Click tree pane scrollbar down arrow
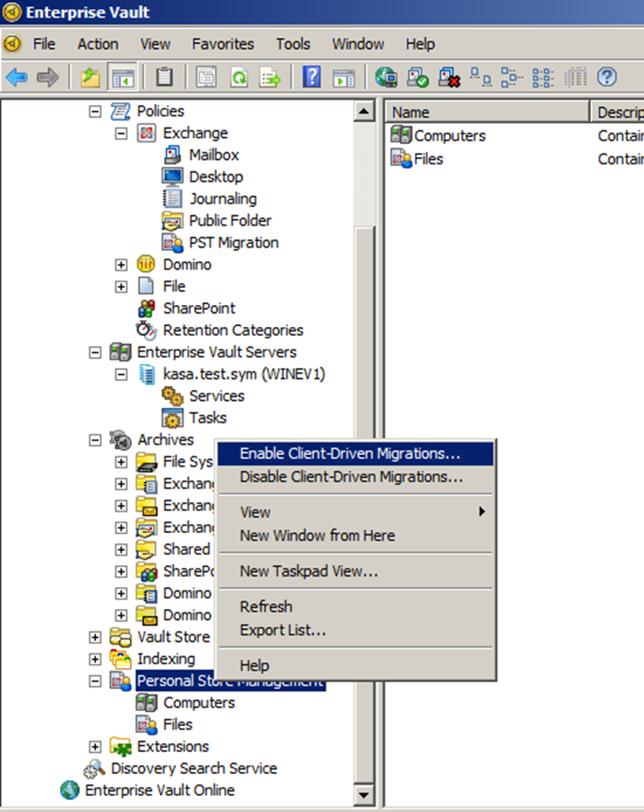 [364, 793]
